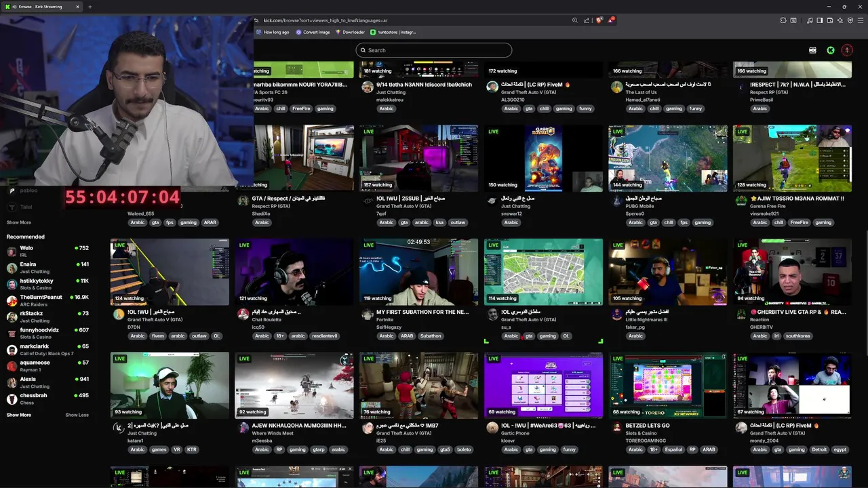
Task: Click the SeifHegazy streamer name
Action: (389, 327)
